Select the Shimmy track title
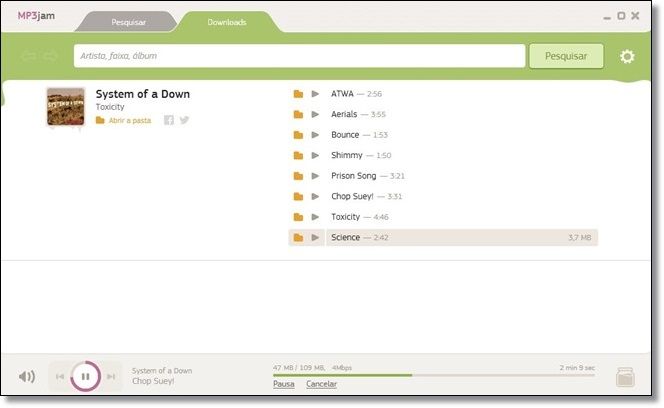The image size is (664, 408). [347, 155]
